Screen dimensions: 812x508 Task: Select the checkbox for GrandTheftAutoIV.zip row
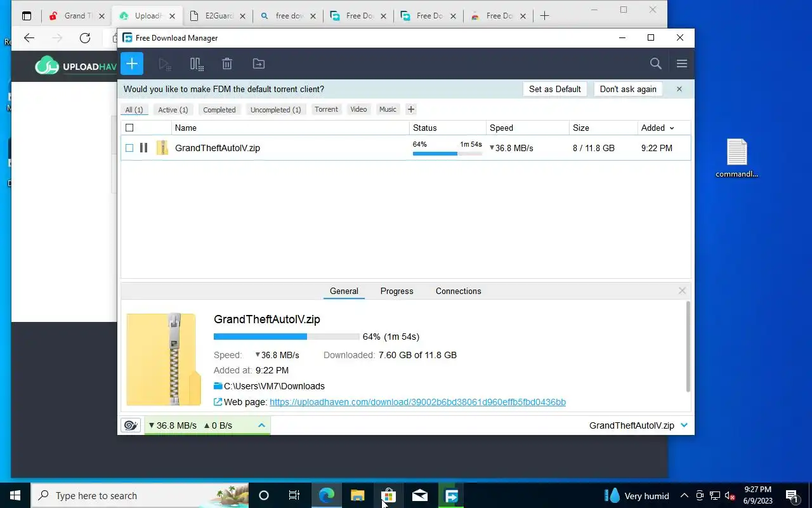(129, 148)
